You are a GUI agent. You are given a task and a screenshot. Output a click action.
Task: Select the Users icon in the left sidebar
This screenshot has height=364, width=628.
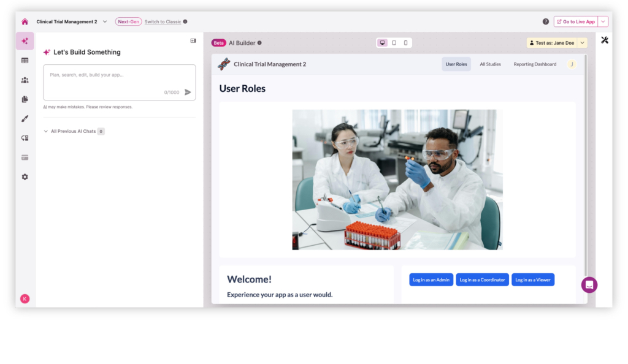click(25, 80)
